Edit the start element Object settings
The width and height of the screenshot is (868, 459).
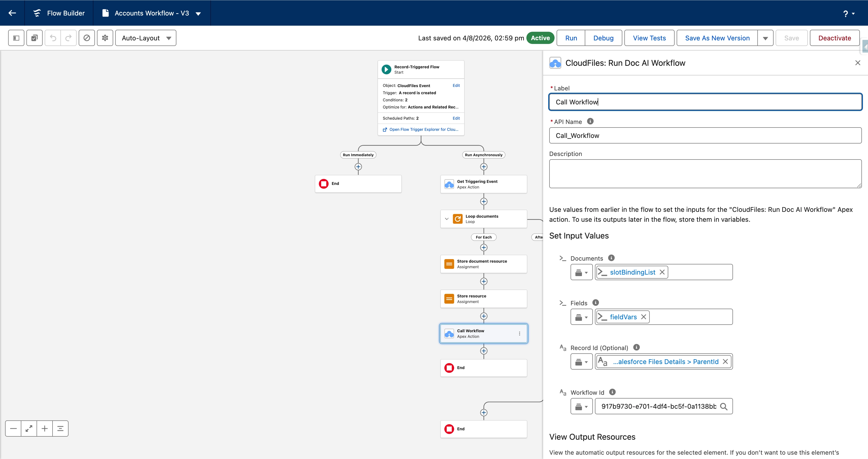tap(456, 85)
